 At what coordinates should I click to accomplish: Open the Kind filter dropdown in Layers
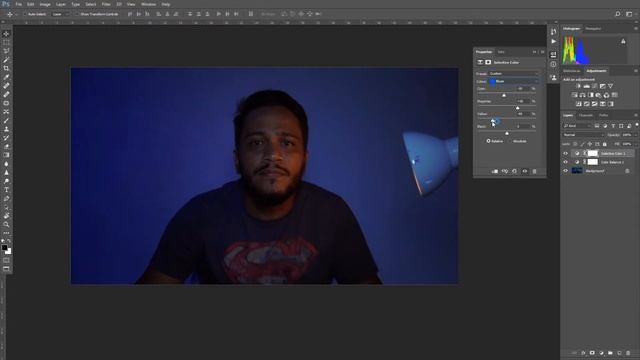[x=577, y=126]
